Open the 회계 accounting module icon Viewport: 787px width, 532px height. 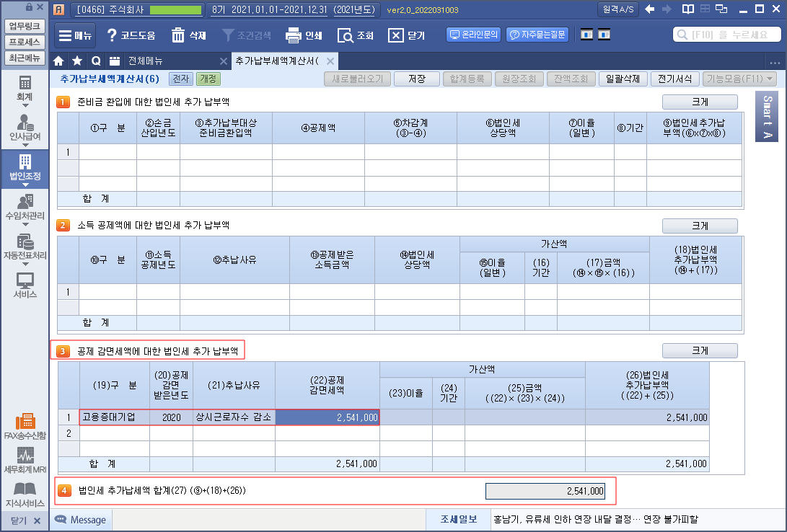[x=25, y=88]
